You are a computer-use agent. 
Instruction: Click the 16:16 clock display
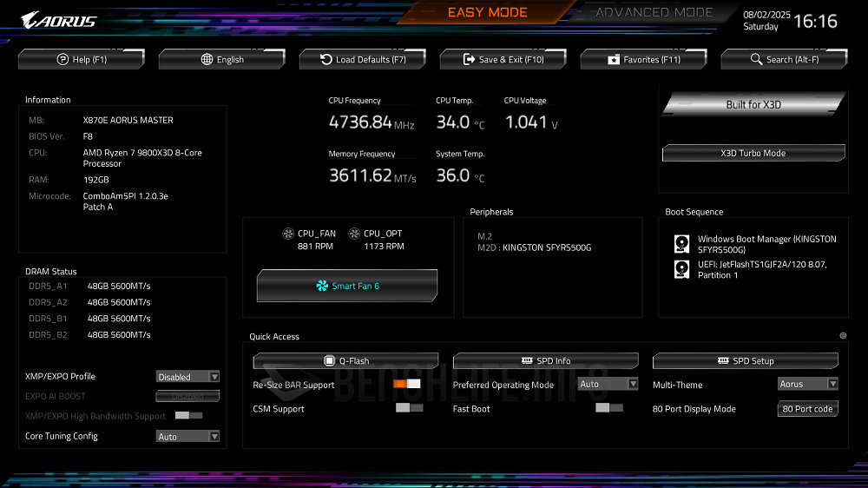coord(815,22)
